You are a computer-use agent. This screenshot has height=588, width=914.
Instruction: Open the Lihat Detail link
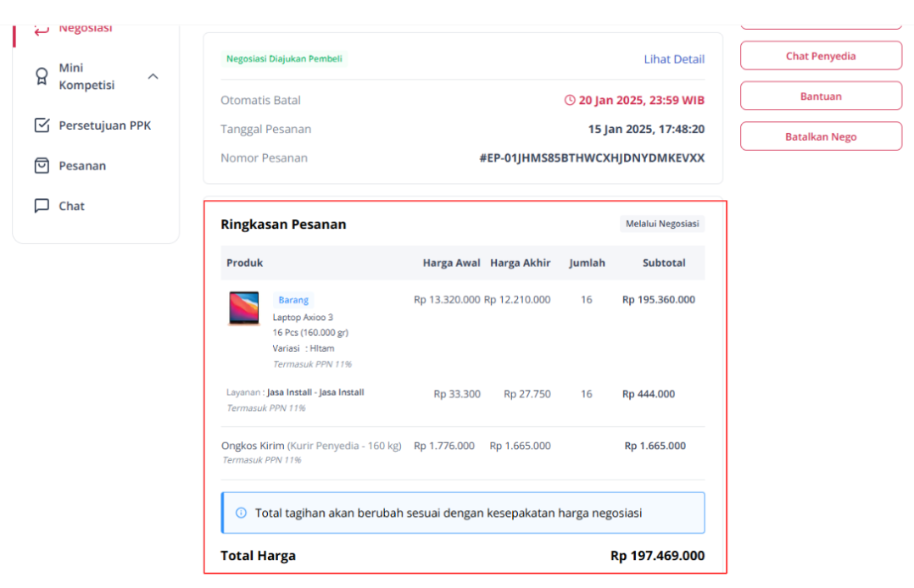coord(674,58)
